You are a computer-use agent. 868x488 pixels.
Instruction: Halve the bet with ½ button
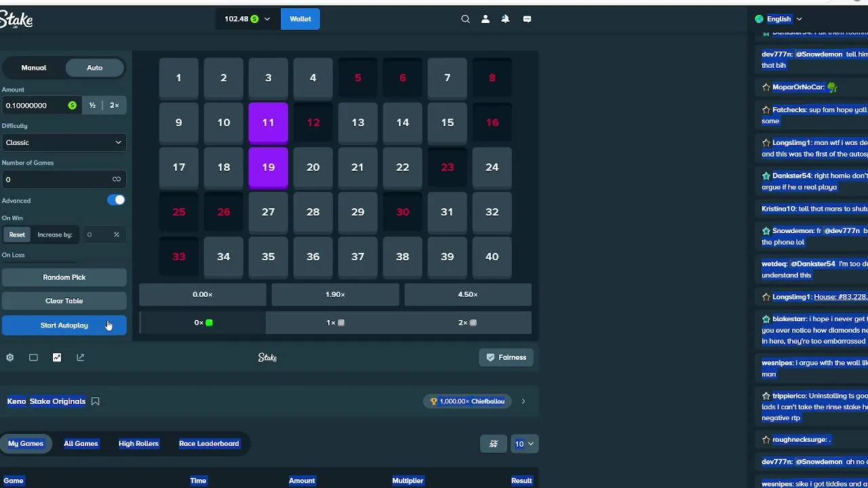[92, 105]
